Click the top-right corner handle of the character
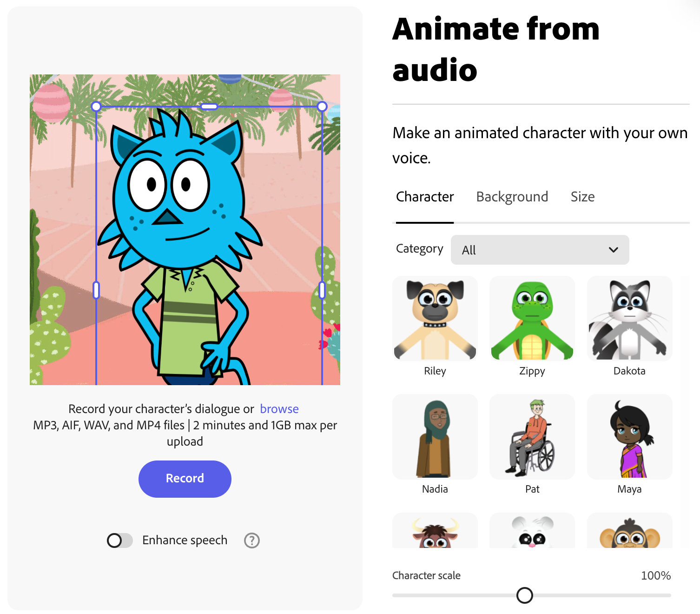 point(322,107)
